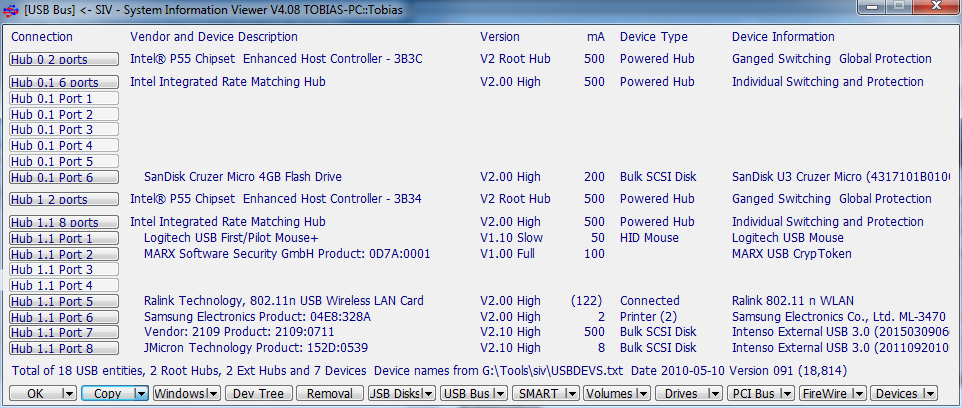Click the Version column header
The image size is (962, 408).
pyautogui.click(x=499, y=37)
